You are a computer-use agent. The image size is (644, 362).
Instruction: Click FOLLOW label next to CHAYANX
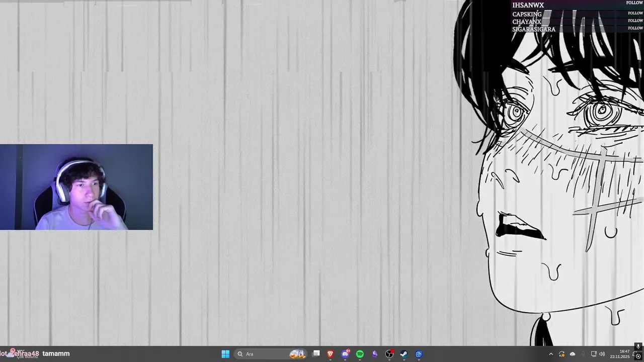[635, 21]
